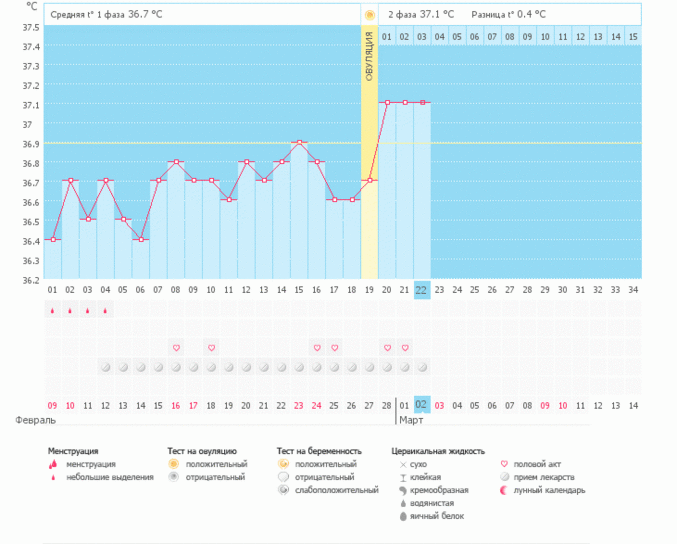Click the heart icon on cycle day 16
This screenshot has height=544, width=677.
click(x=317, y=348)
